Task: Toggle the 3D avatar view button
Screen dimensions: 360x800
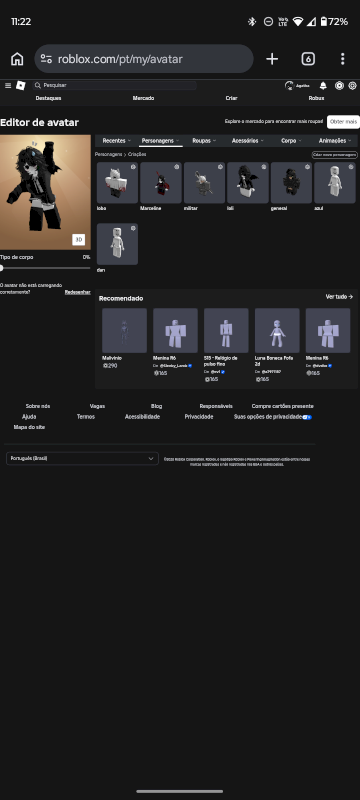Action: coord(79,239)
